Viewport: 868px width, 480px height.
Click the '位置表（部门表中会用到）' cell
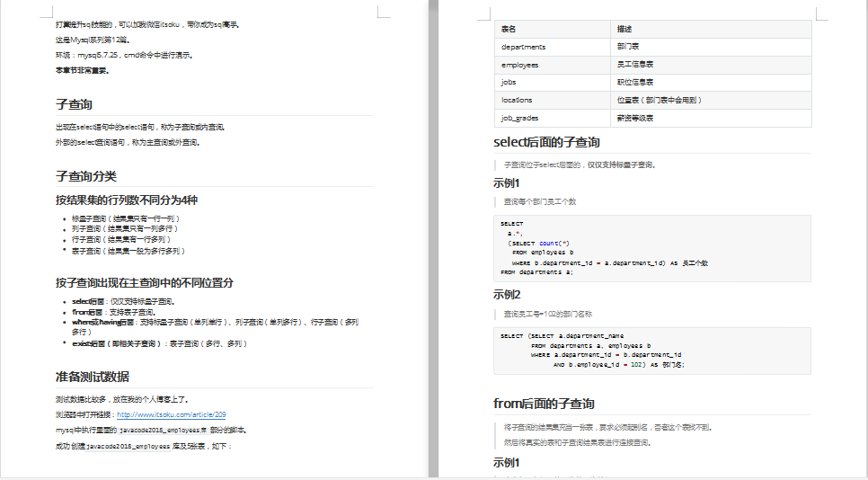click(x=711, y=100)
